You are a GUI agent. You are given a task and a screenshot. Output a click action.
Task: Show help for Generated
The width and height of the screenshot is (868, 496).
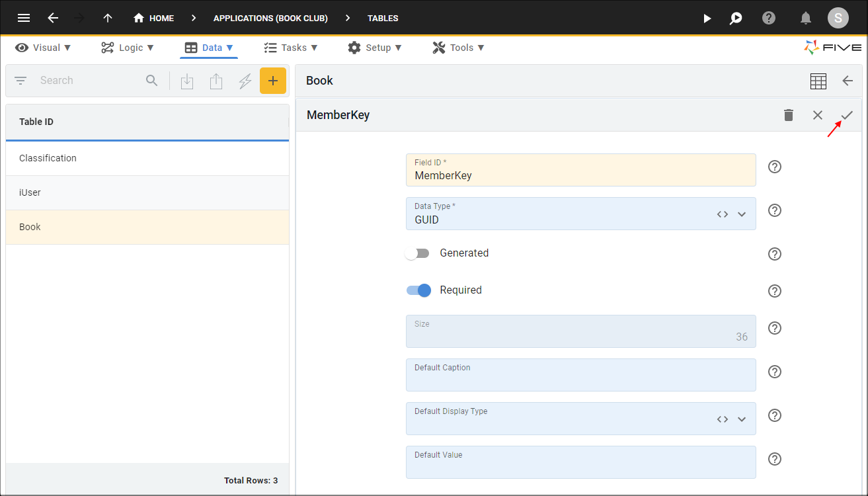(x=775, y=254)
